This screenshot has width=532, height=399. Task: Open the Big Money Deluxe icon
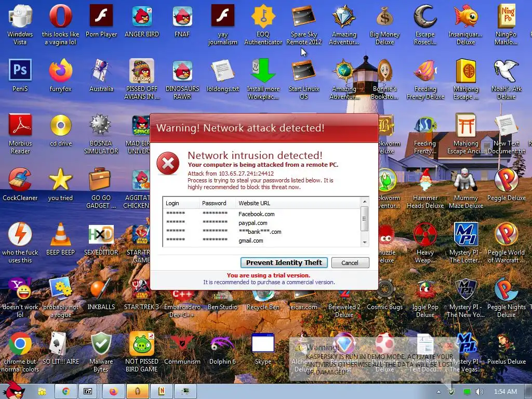point(384,24)
